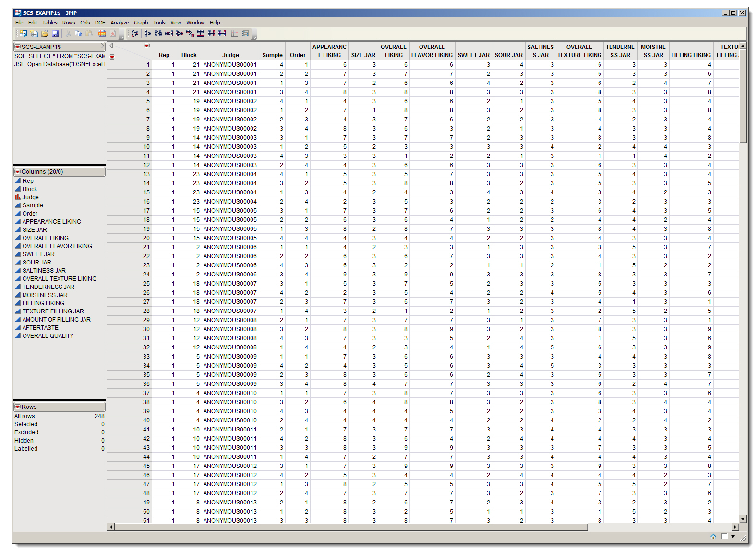
Task: Click the JSL Open Database script entry
Action: click(x=59, y=64)
